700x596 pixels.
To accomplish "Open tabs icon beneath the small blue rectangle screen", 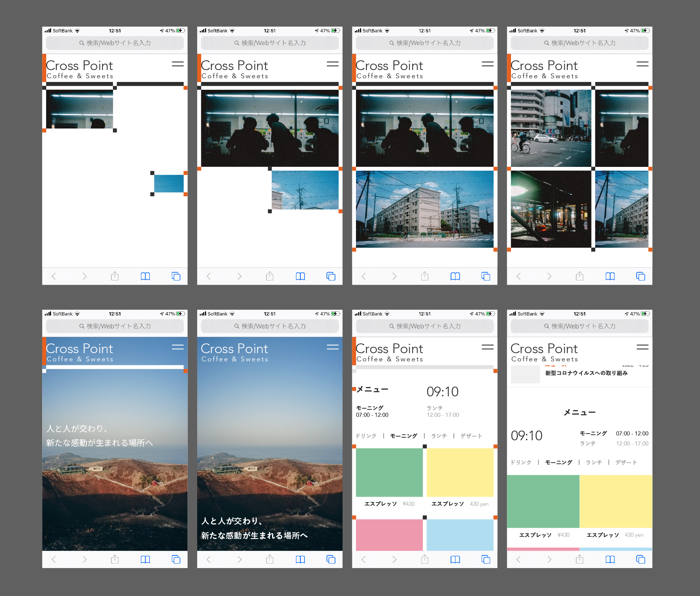I will 176,276.
